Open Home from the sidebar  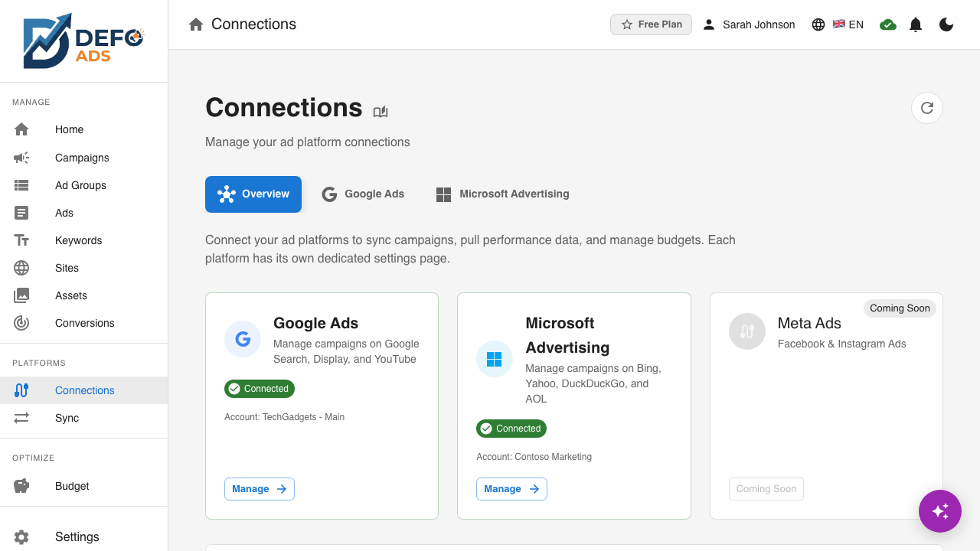click(83, 129)
